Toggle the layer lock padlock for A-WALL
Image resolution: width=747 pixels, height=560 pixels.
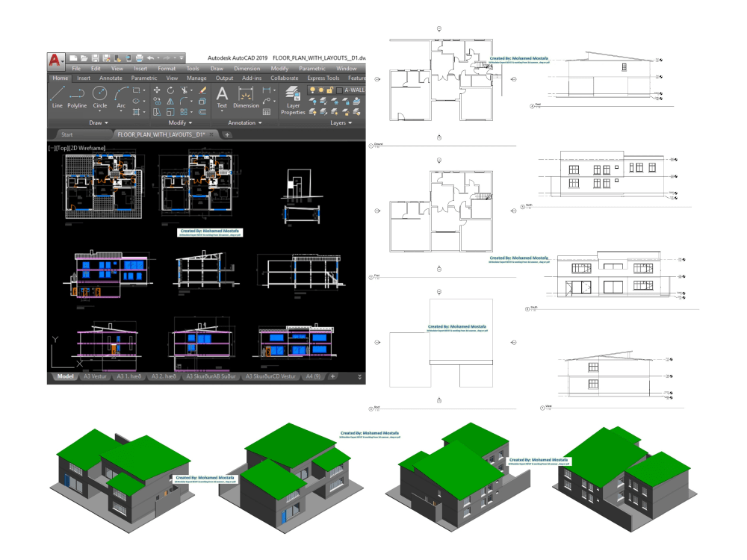pos(329,90)
